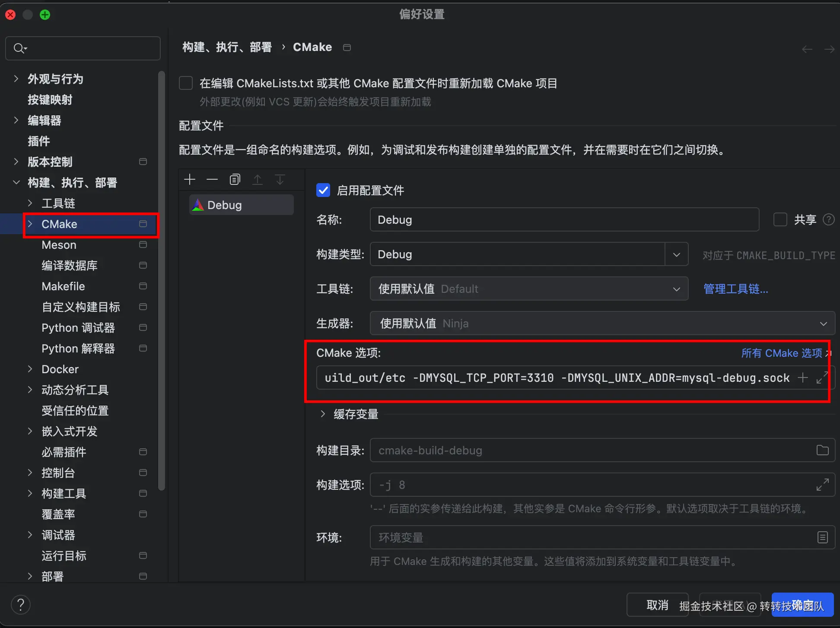Select 编译数据库 in the settings tree
This screenshot has width=840, height=628.
tap(69, 266)
